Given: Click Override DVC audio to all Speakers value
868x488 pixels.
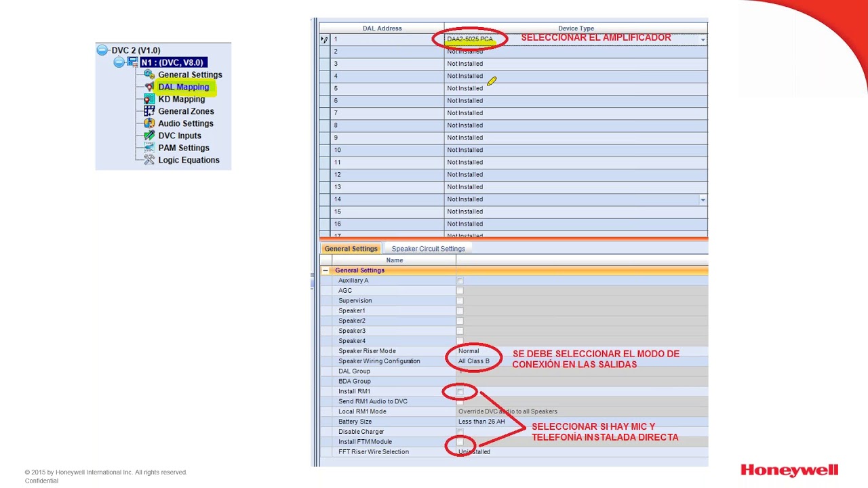Looking at the screenshot, I should coord(508,411).
